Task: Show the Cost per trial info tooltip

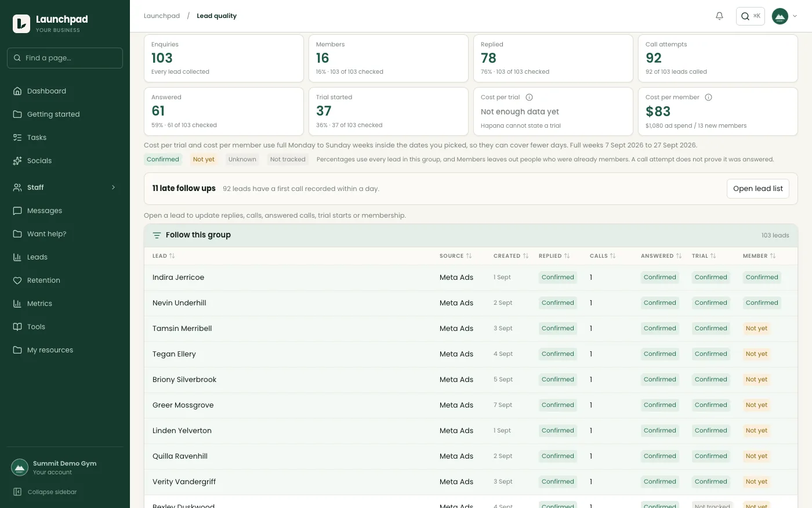Action: coord(529,98)
